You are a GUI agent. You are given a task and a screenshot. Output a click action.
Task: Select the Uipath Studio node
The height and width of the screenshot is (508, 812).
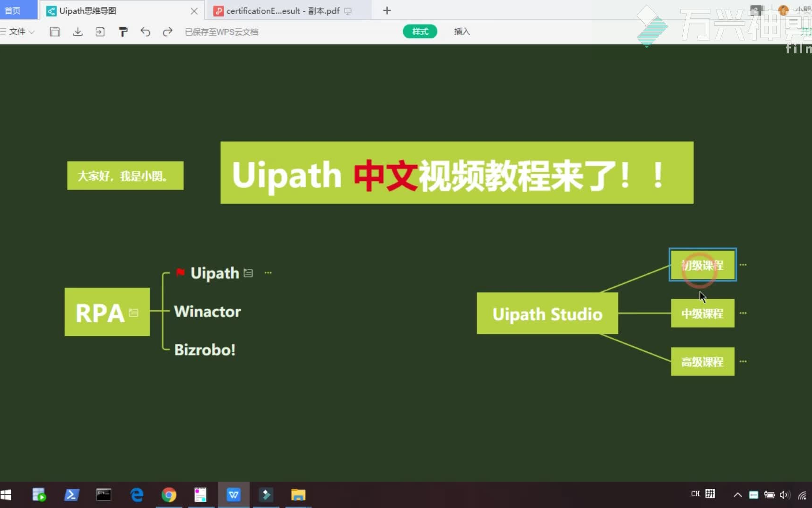[547, 314]
